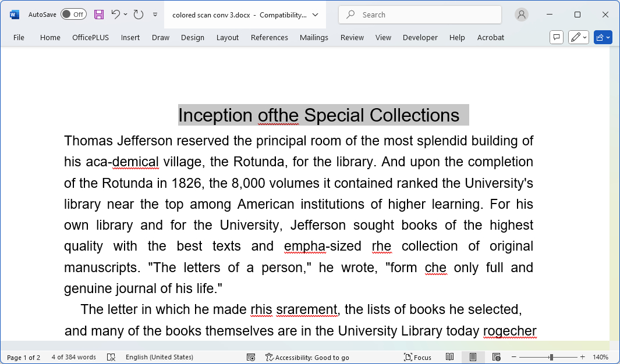This screenshot has width=620, height=364.
Task: Toggle the AutoSave switch
Action: pyautogui.click(x=73, y=15)
